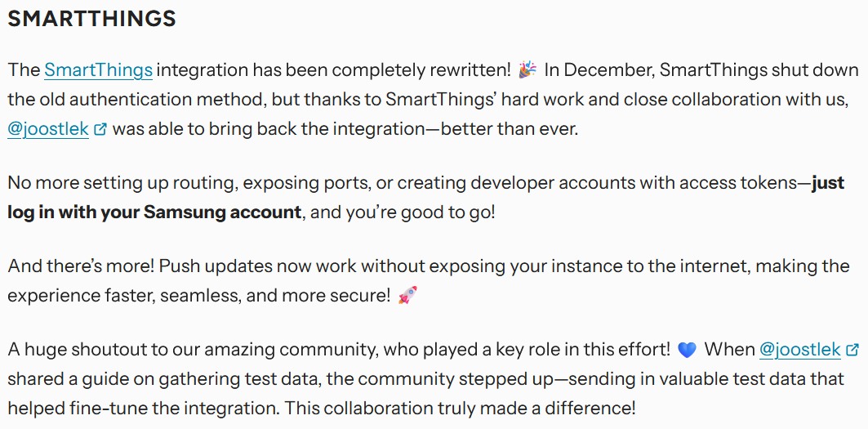Open @joostlek link after "When"
Screen dimensions: 868x429
(x=800, y=349)
